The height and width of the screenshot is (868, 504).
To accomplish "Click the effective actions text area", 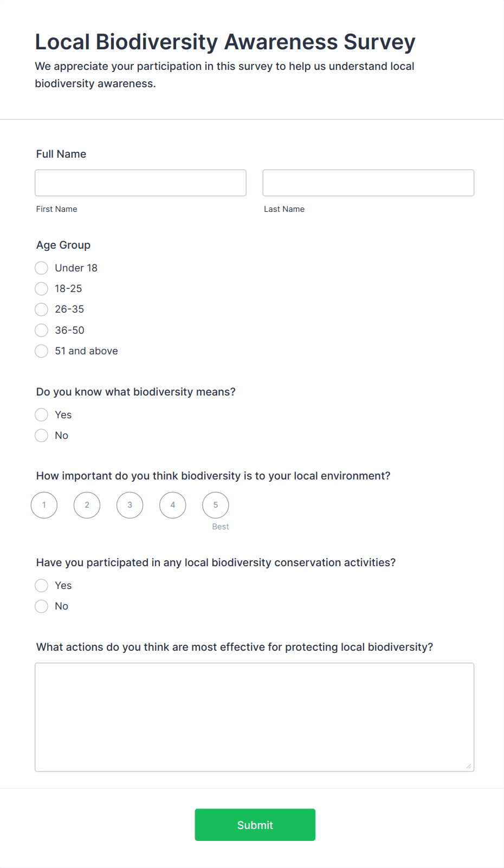I will coord(254,717).
